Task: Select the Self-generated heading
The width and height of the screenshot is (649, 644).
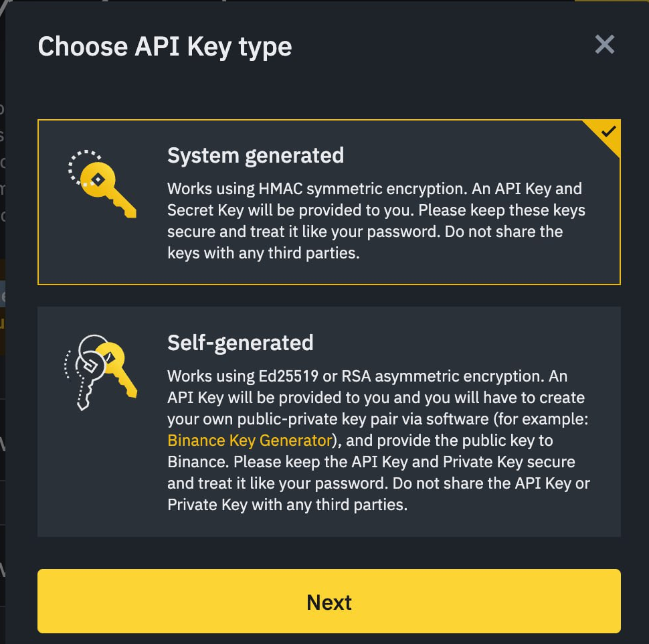Action: click(x=240, y=343)
